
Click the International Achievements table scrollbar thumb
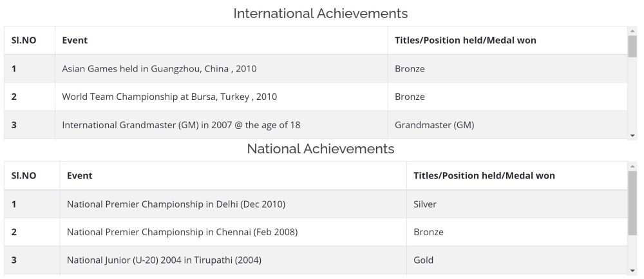coord(632,46)
